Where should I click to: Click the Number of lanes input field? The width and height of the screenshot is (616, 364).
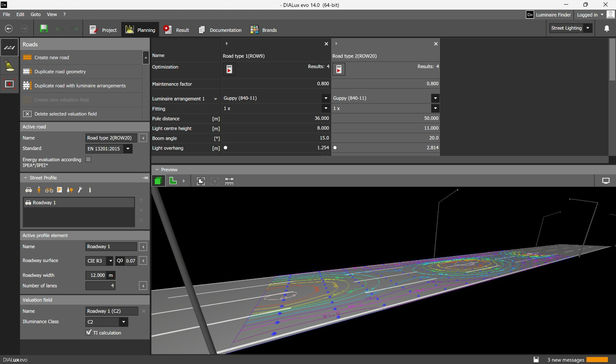click(100, 286)
